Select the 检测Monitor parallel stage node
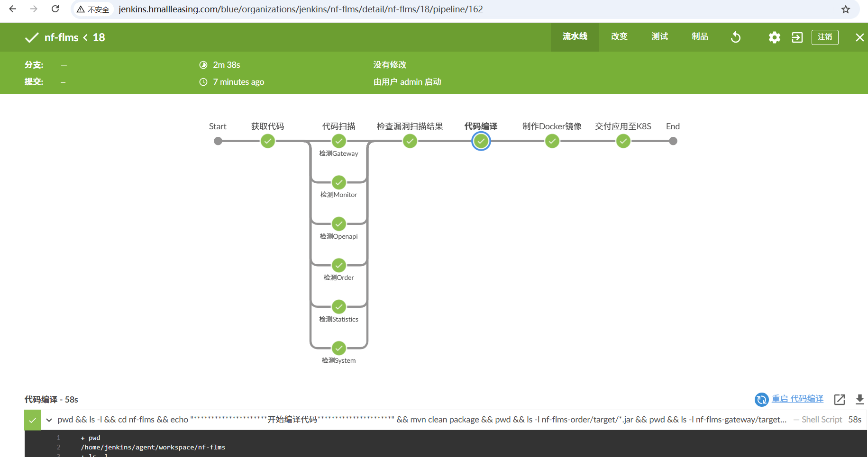This screenshot has height=457, width=868. point(338,182)
